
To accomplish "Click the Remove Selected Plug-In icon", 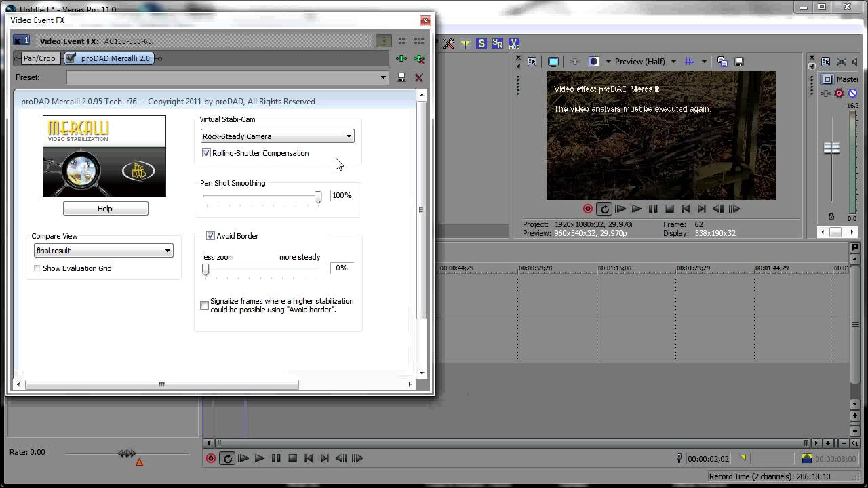I will click(x=419, y=59).
